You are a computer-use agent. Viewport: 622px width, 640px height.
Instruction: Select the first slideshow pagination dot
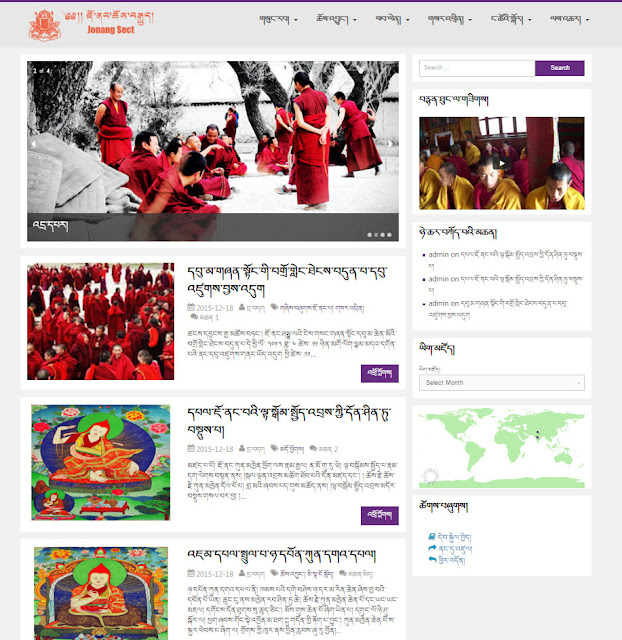tap(369, 235)
